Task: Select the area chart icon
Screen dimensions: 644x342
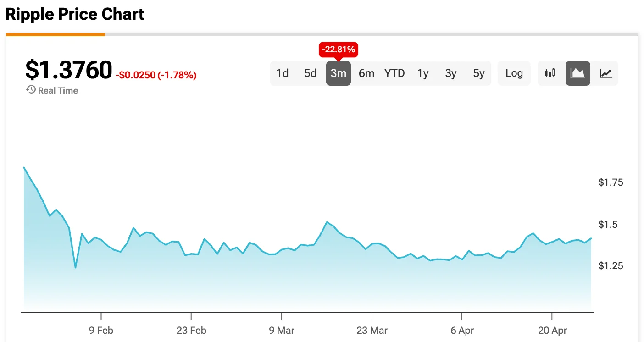Action: [x=578, y=73]
